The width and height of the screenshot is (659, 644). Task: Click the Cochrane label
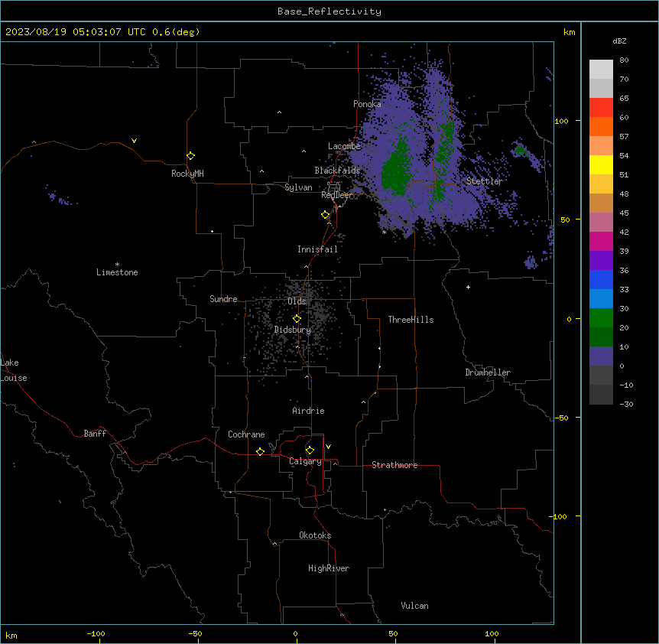246,434
